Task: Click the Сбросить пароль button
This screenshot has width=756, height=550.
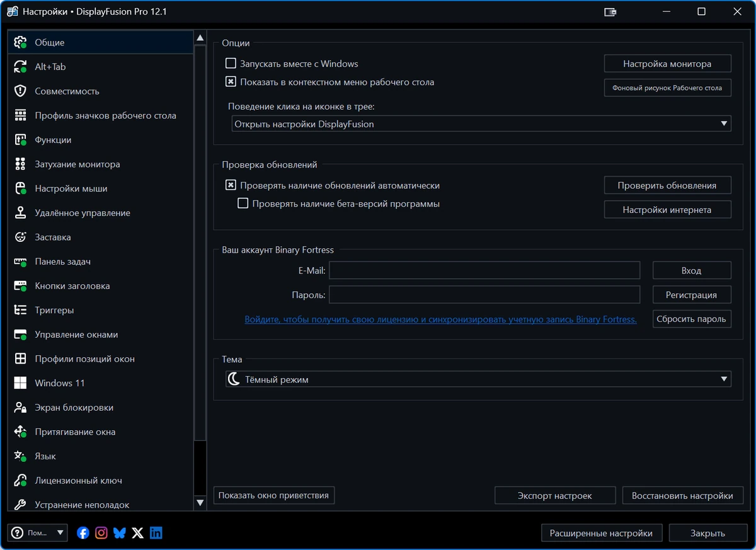Action: point(692,319)
